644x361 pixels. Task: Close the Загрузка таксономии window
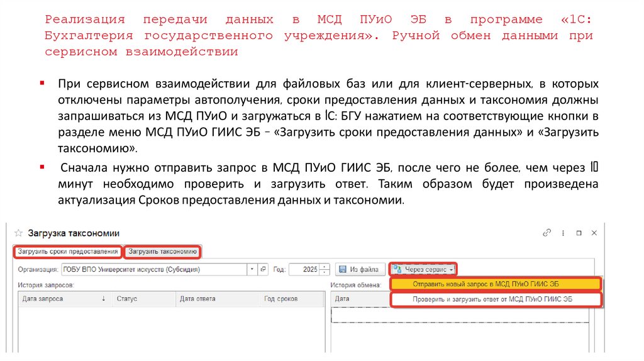click(x=594, y=233)
